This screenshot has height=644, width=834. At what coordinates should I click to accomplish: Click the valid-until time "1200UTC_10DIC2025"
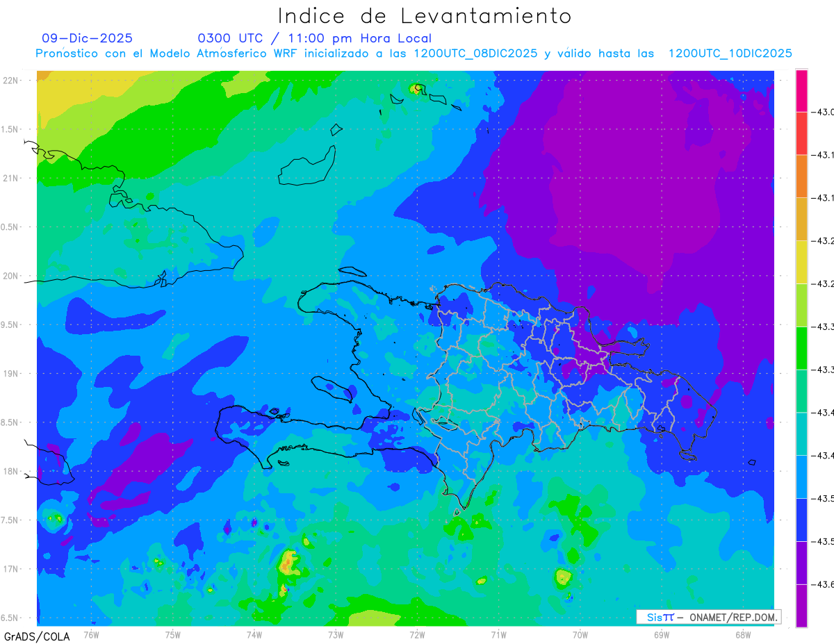730,53
